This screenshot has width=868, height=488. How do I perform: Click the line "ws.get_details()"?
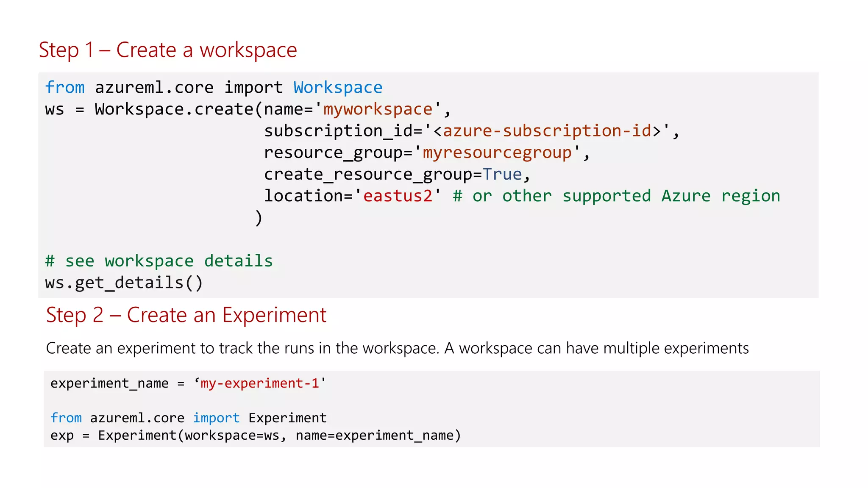coord(124,283)
